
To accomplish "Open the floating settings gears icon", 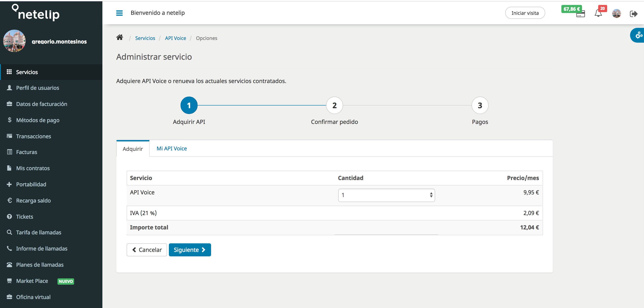I will [639, 35].
